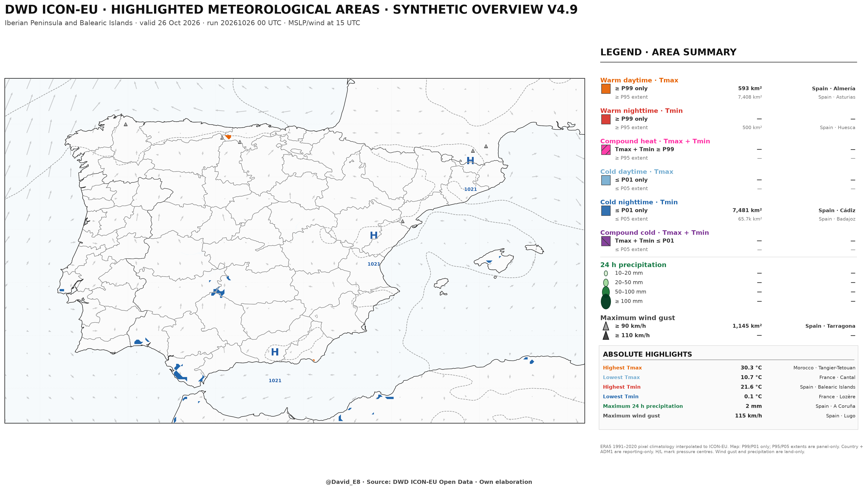Click the '115 km/h' gust value
This screenshot has width=868, height=490.
pyautogui.click(x=748, y=416)
